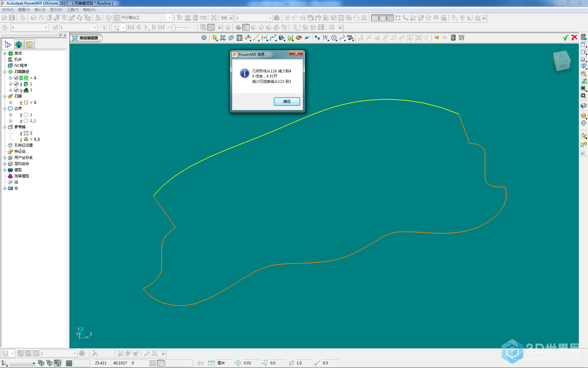Click the undo arrow in curve editor
This screenshot has height=368, width=588.
pos(437,38)
